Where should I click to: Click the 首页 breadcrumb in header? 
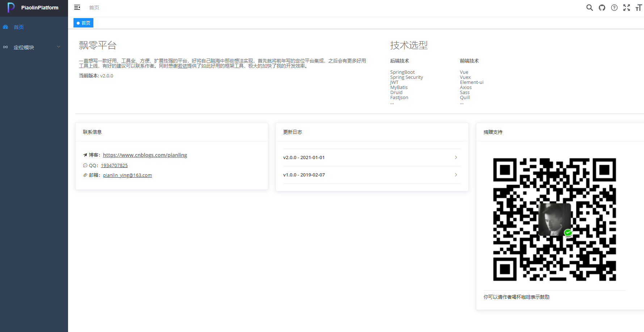click(94, 8)
